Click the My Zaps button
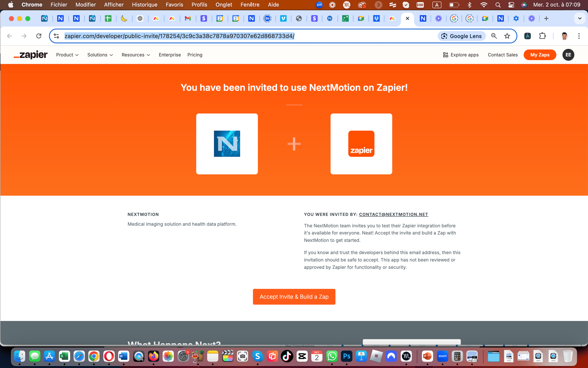The image size is (588, 368). click(540, 55)
